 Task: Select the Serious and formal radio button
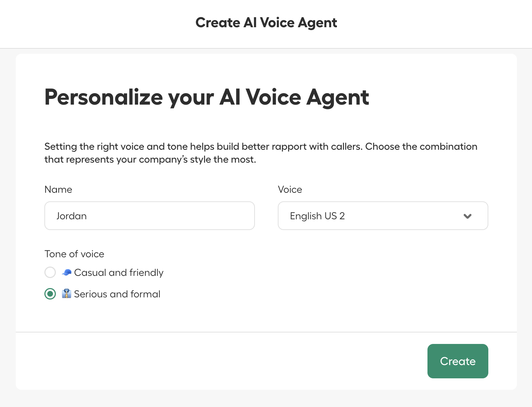point(50,294)
